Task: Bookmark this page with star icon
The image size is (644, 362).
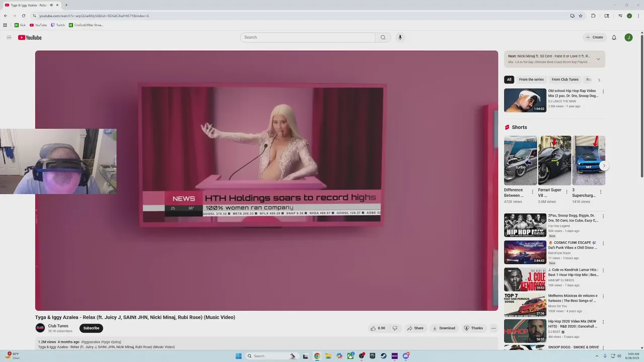Action: click(x=581, y=16)
